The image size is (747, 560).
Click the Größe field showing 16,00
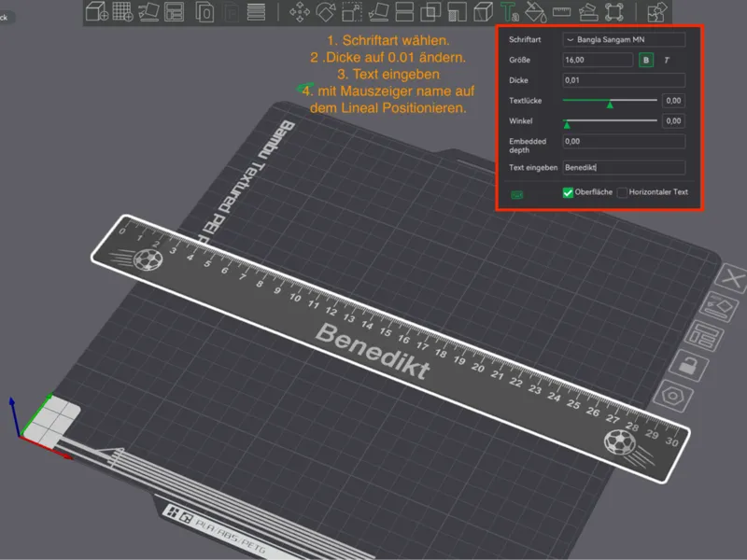click(x=598, y=60)
